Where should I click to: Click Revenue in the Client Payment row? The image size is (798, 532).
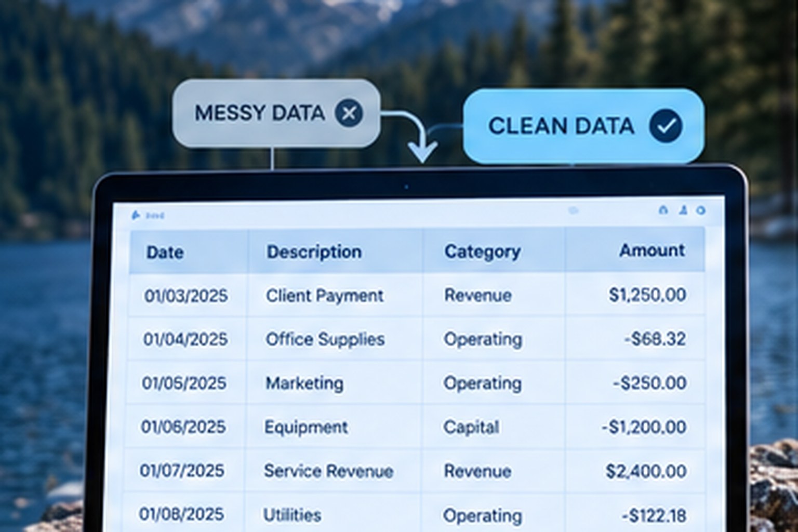(x=478, y=295)
